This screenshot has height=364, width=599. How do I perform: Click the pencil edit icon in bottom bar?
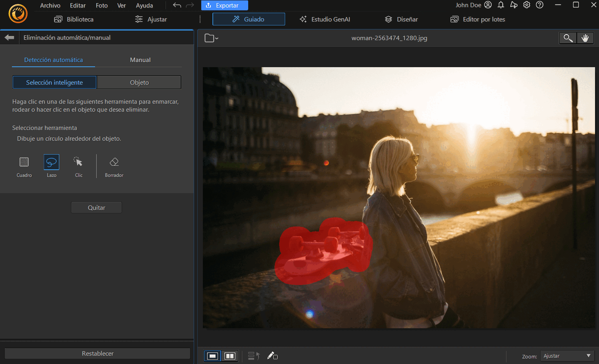click(272, 356)
